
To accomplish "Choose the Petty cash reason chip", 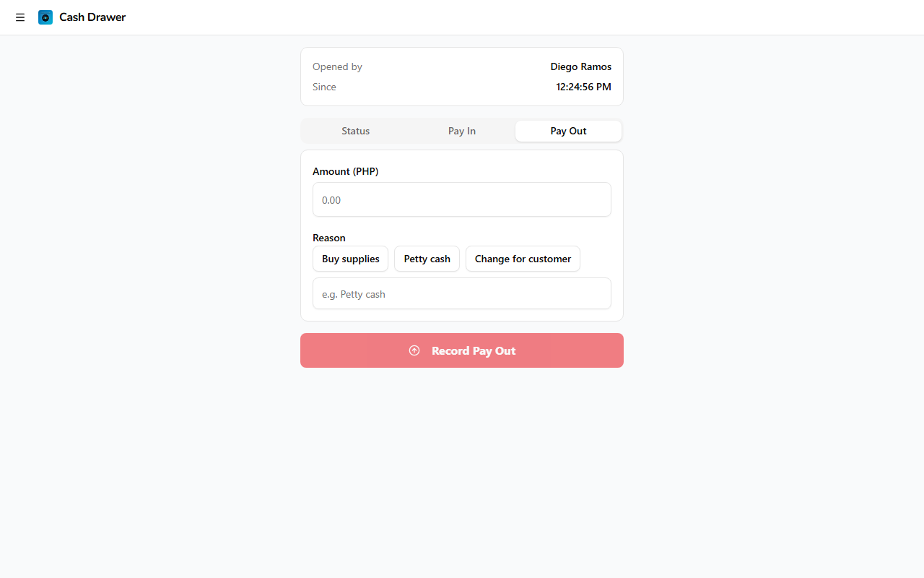I will pyautogui.click(x=427, y=259).
